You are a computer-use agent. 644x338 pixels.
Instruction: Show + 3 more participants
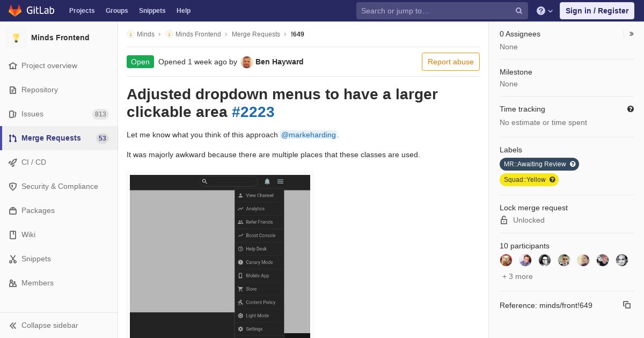[517, 276]
